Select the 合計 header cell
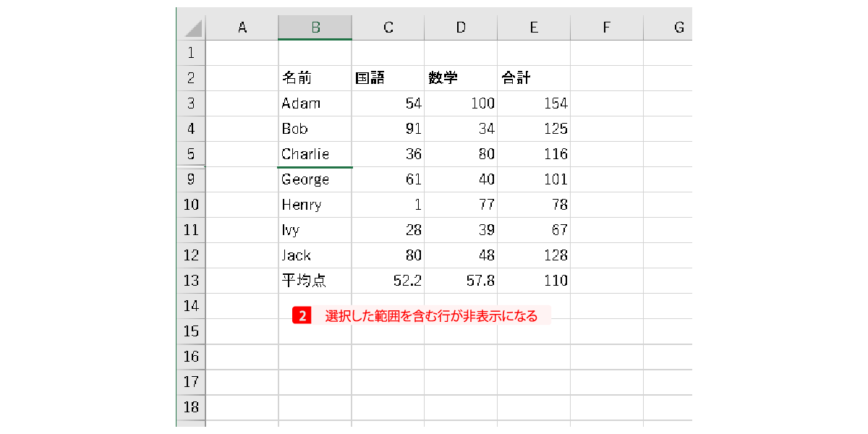The image size is (868, 434). click(x=534, y=78)
